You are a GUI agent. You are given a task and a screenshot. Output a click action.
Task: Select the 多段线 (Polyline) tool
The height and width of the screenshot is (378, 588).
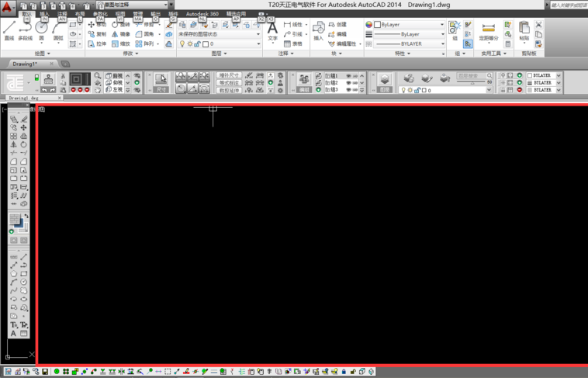pyautogui.click(x=25, y=31)
